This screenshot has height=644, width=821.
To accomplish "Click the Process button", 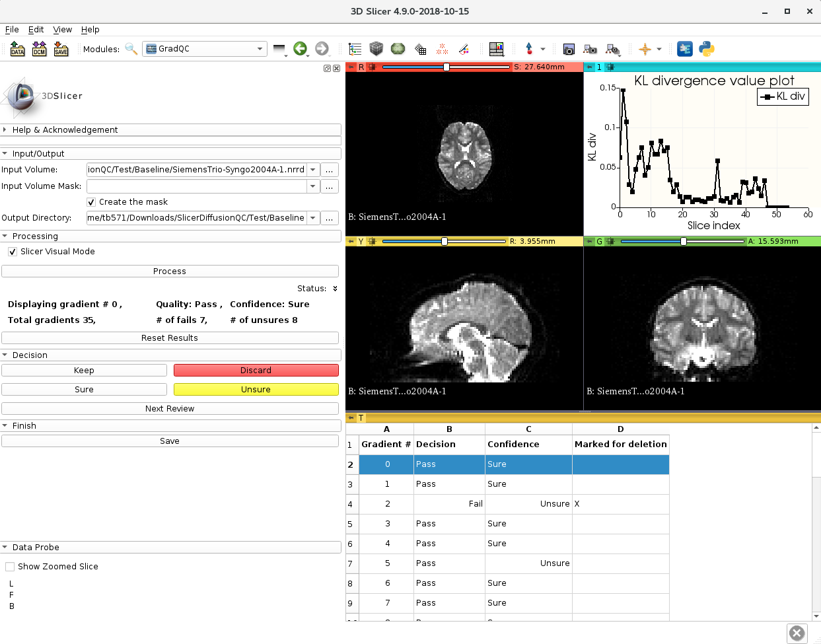I will pos(170,271).
